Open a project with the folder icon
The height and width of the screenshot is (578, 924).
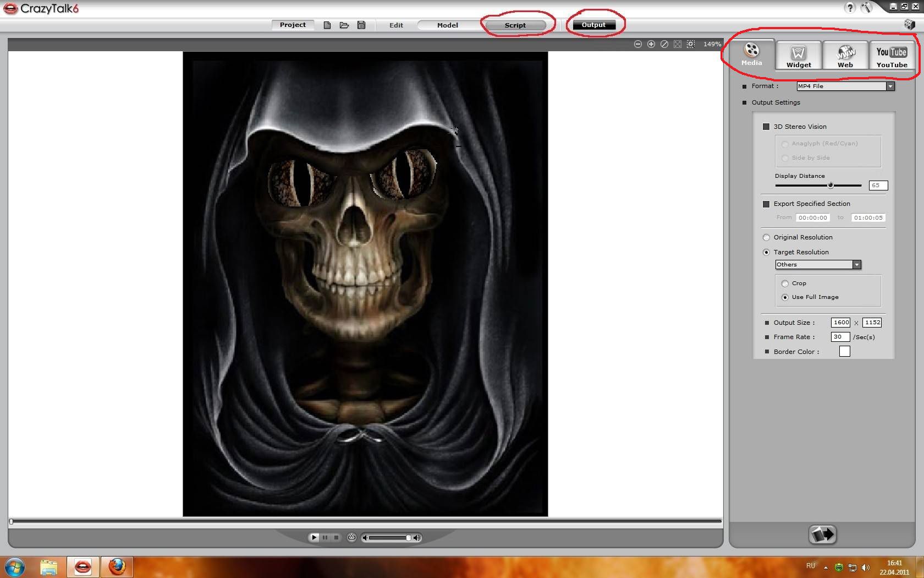pos(344,25)
